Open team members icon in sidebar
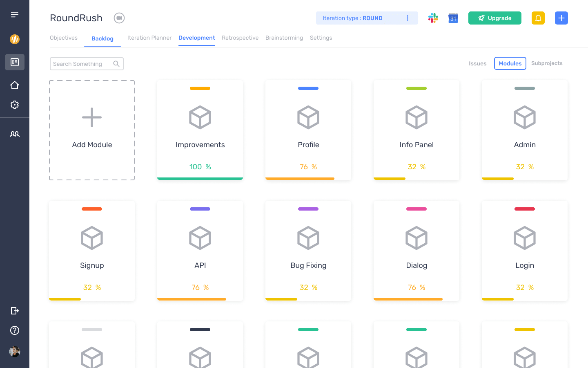This screenshot has height=368, width=588. pos(15,134)
